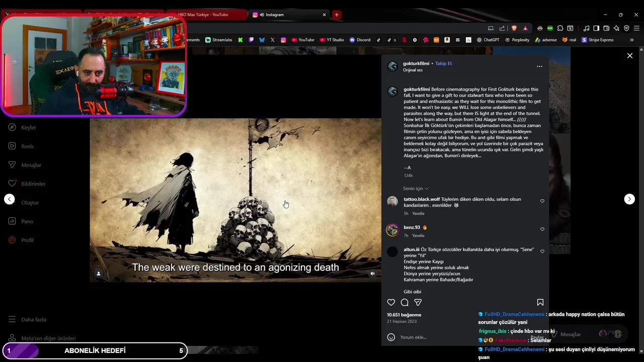Mute or unmute the reel video
644x362 pixels.
point(372,274)
